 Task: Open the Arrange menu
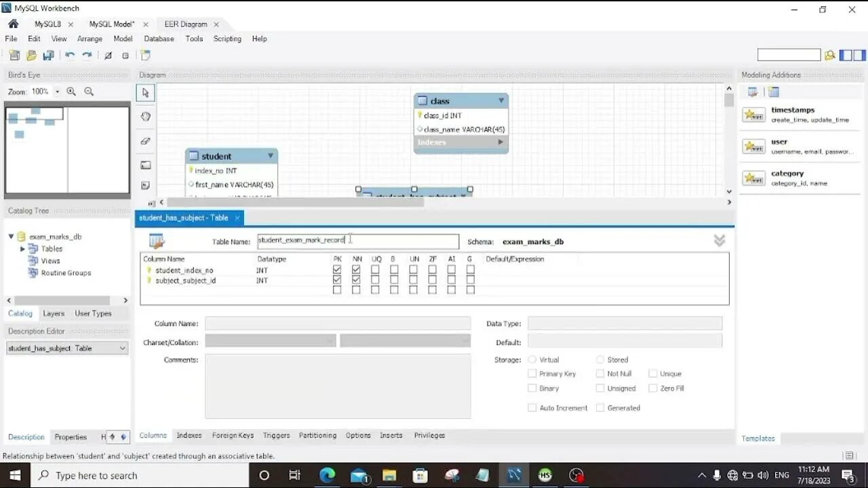pos(90,39)
